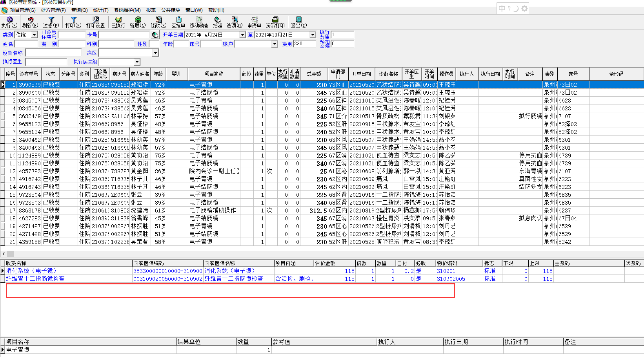Click the card reader icon beside 卡号
644x357 pixels.
(155, 35)
